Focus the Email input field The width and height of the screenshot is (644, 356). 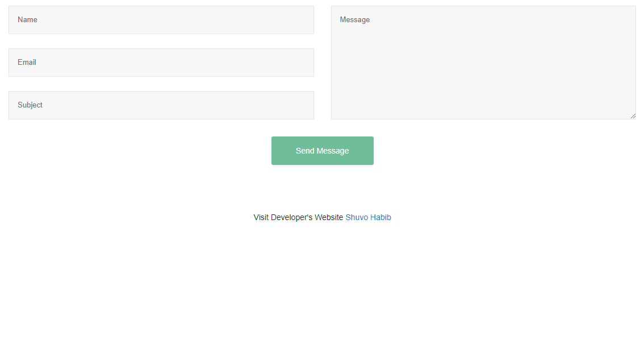click(x=161, y=63)
